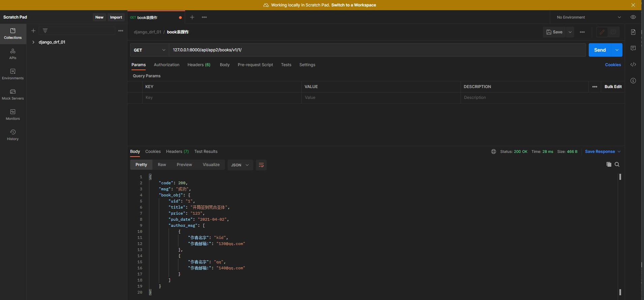Select the Visualize view mode
This screenshot has width=644, height=300.
[x=211, y=165]
